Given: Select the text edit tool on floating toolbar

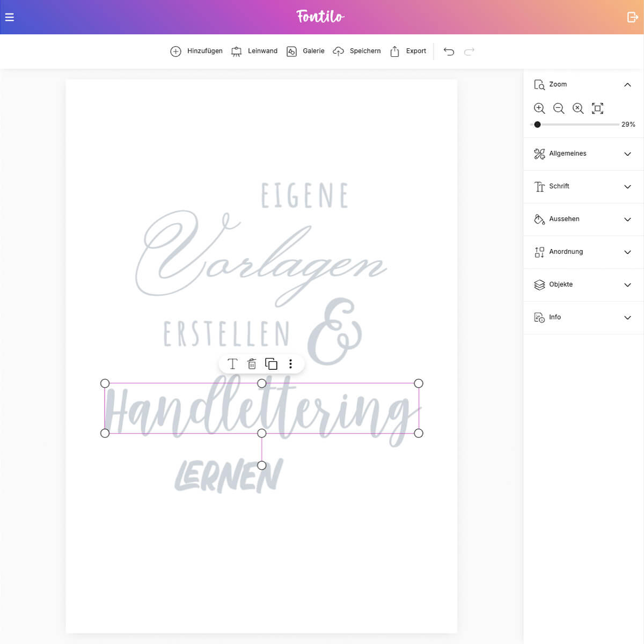Looking at the screenshot, I should 232,363.
